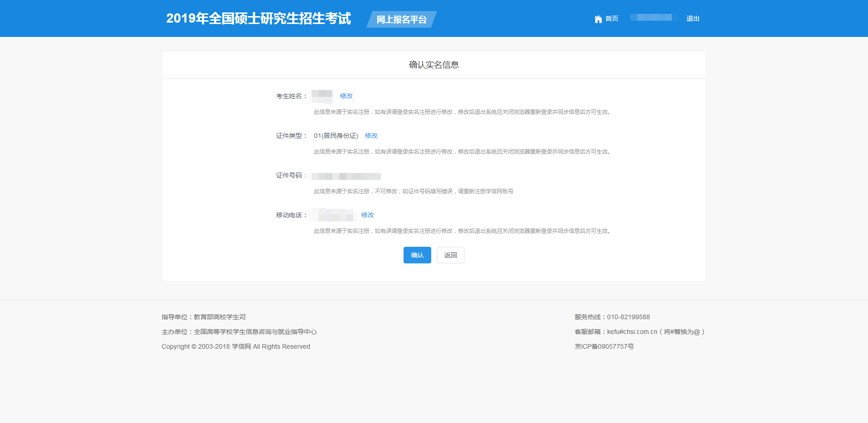Log out via the 退出 link
Screen dimensions: 868x423
(x=693, y=19)
